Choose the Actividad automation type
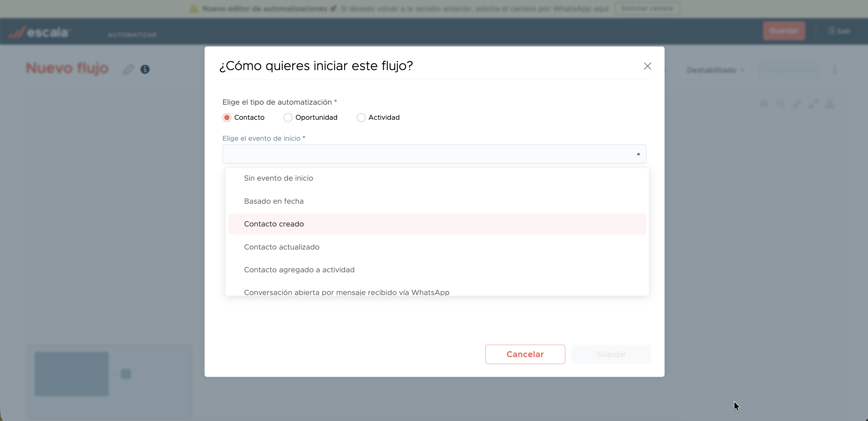 point(361,117)
